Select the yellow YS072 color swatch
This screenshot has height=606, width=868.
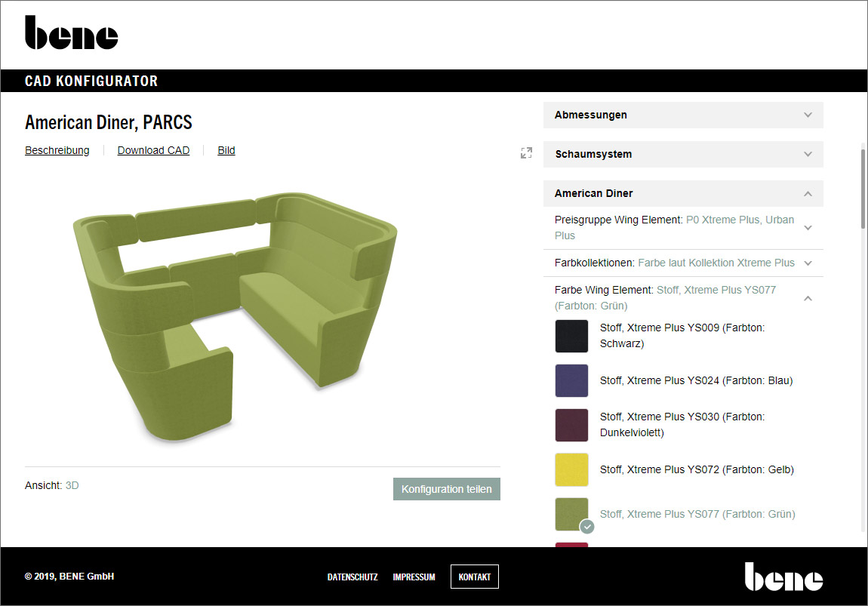click(572, 470)
